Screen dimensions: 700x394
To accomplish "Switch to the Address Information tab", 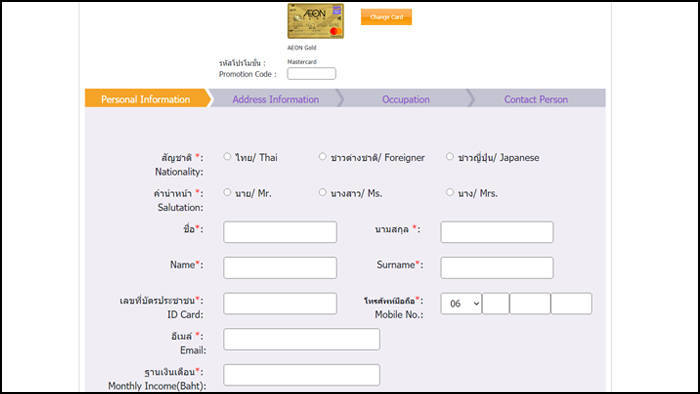I will (x=275, y=99).
